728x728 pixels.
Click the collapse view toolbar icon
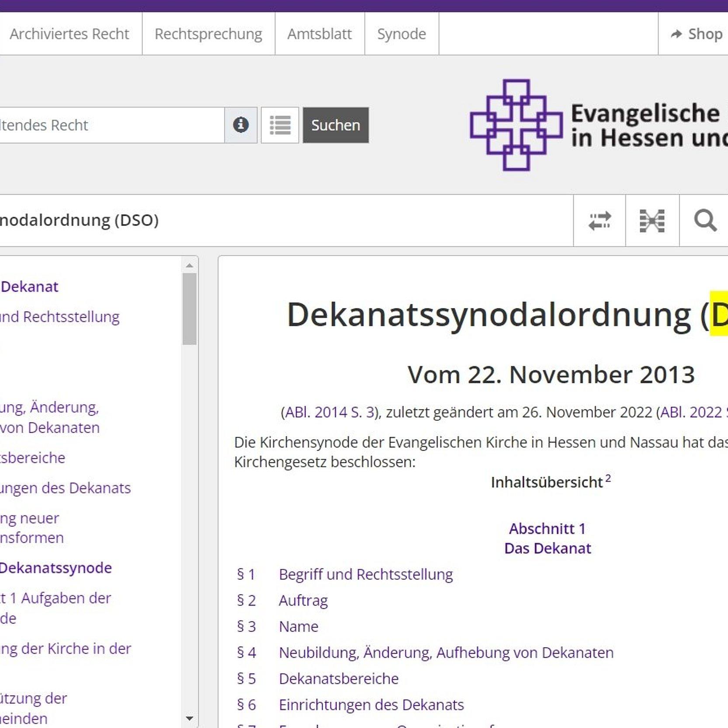(x=652, y=221)
